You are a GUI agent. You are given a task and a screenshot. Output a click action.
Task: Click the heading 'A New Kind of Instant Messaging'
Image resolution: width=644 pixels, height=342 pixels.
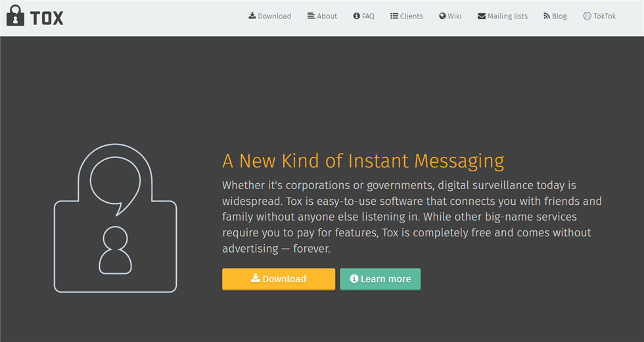tap(363, 161)
